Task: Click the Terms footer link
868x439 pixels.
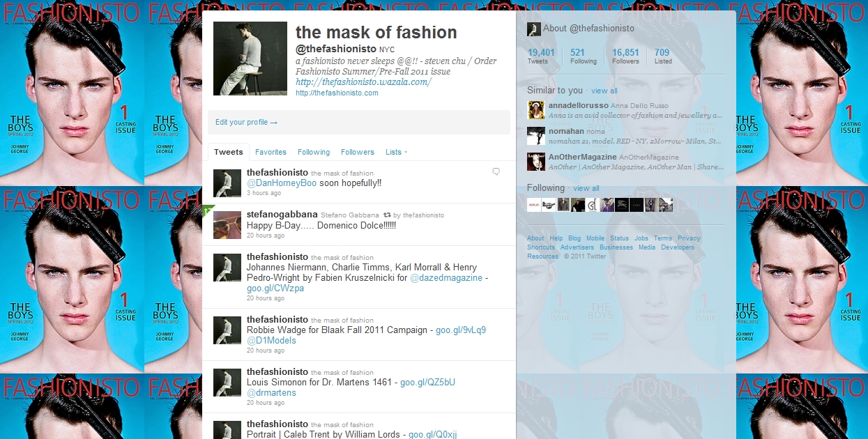Action: click(x=663, y=238)
